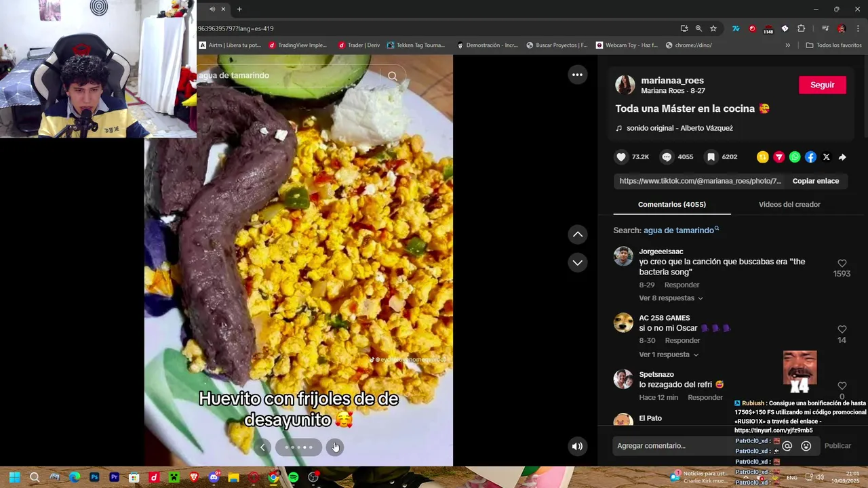The image size is (868, 488).
Task: Open the Spetsnazo username
Action: tap(656, 374)
